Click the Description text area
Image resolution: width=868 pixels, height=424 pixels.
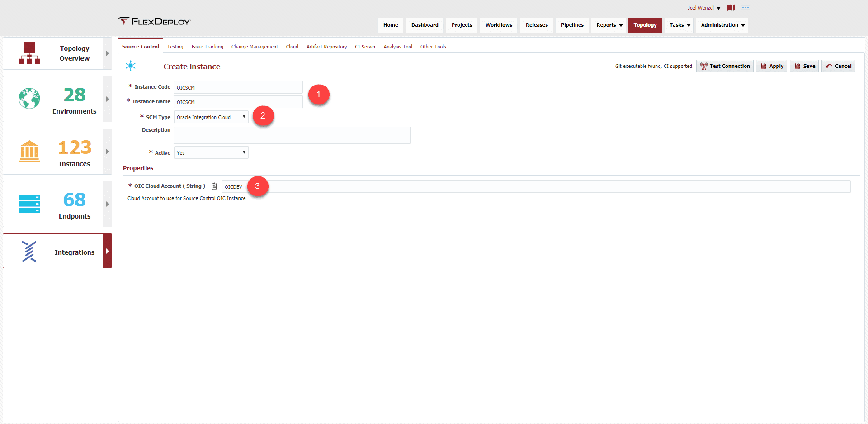[292, 135]
